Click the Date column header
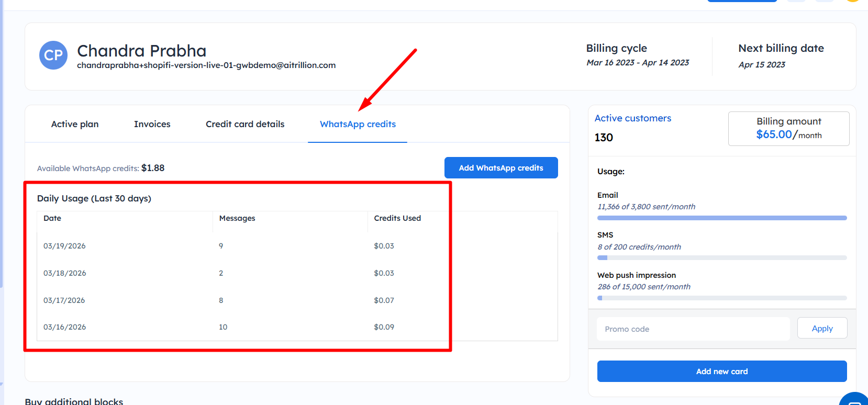Image resolution: width=868 pixels, height=405 pixels. [x=52, y=218]
